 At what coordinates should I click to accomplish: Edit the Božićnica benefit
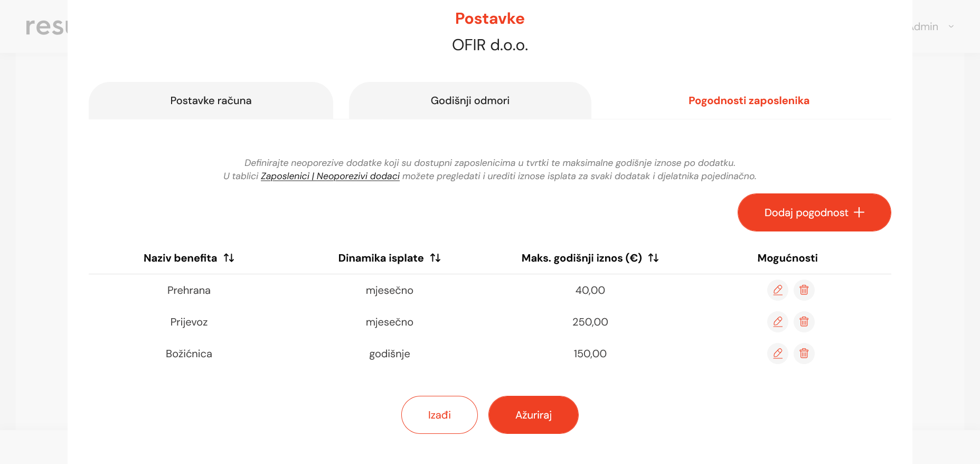pyautogui.click(x=777, y=354)
